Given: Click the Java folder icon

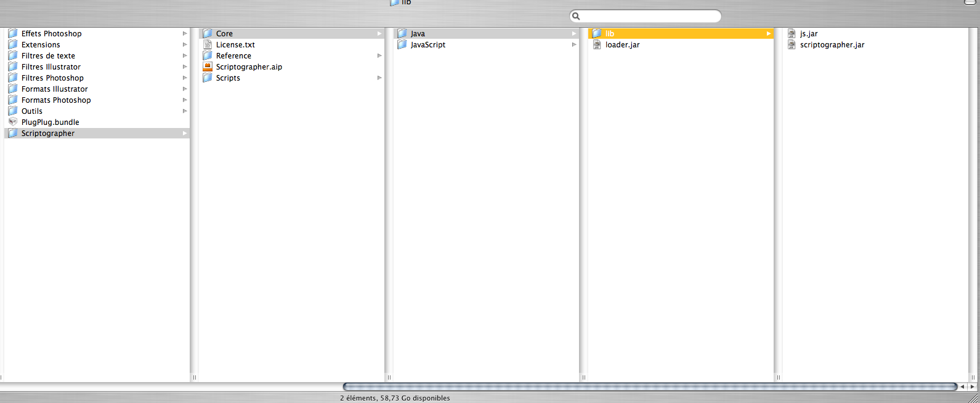Looking at the screenshot, I should (402, 33).
